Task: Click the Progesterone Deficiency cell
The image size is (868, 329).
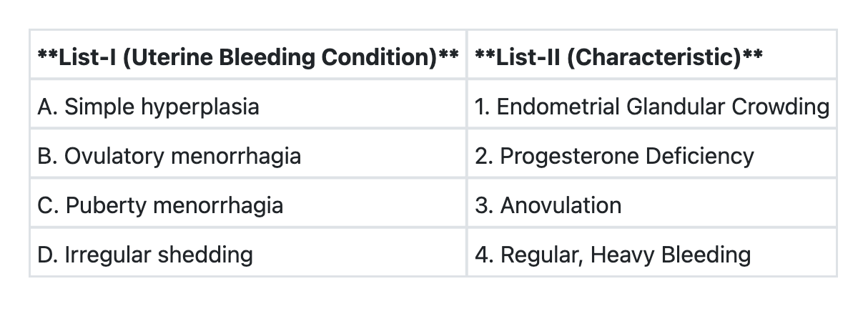Action: pyautogui.click(x=614, y=156)
